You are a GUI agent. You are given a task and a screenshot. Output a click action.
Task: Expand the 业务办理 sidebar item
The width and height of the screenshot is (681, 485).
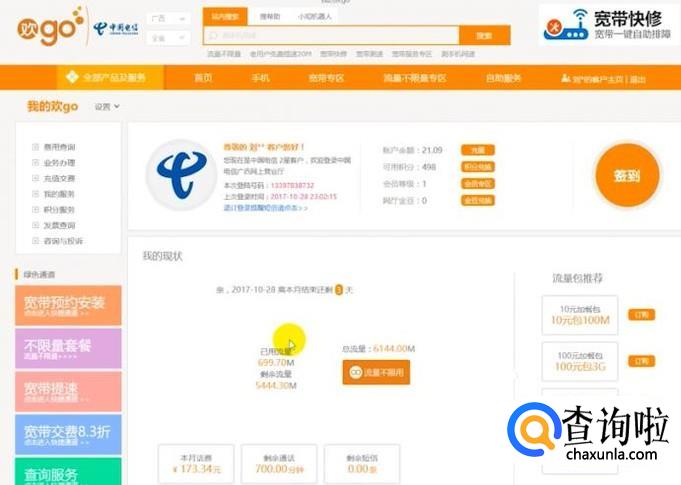coord(54,163)
